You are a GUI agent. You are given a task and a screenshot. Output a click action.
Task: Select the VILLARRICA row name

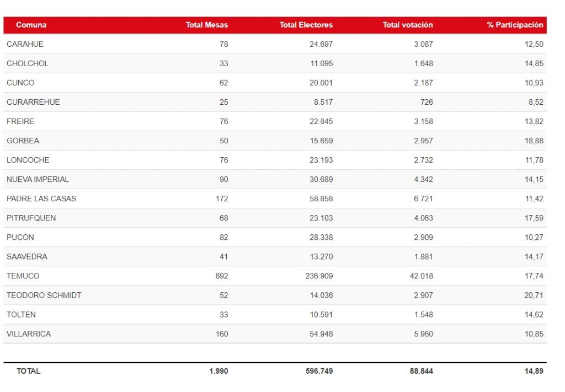(29, 334)
